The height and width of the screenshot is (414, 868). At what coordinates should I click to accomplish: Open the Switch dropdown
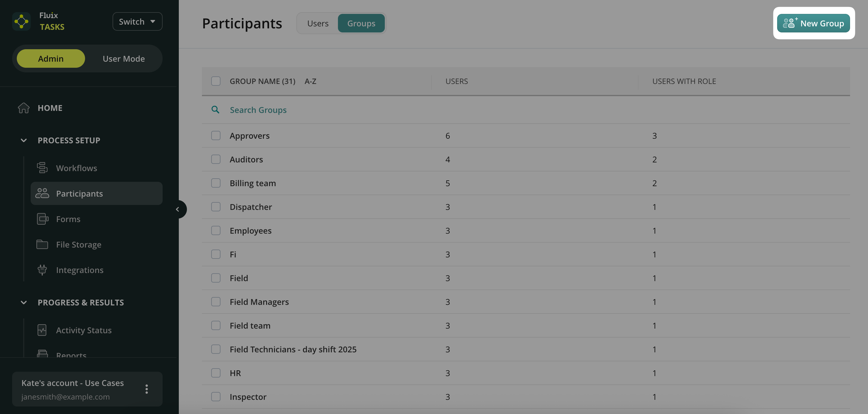click(x=137, y=22)
